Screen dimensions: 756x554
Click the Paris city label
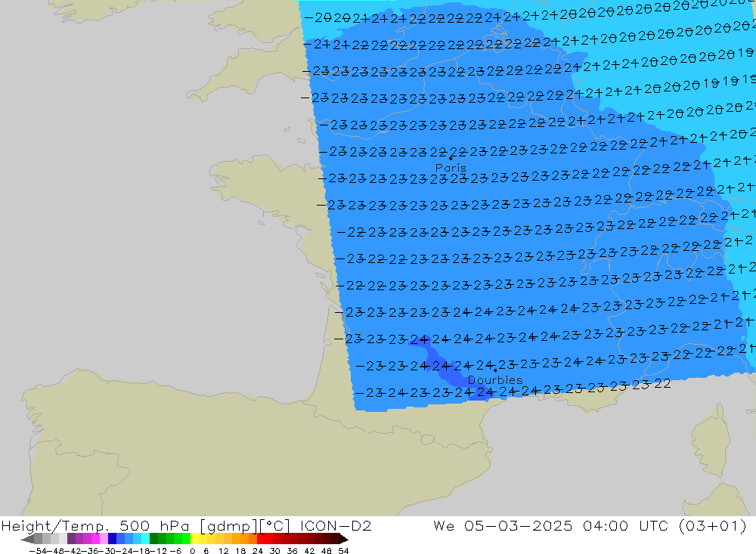coord(451,168)
